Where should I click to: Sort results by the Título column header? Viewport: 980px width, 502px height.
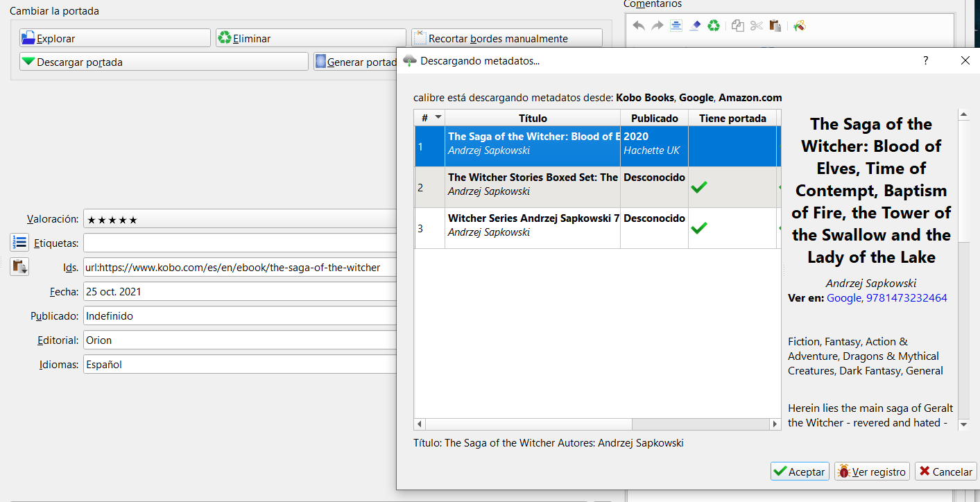point(533,118)
